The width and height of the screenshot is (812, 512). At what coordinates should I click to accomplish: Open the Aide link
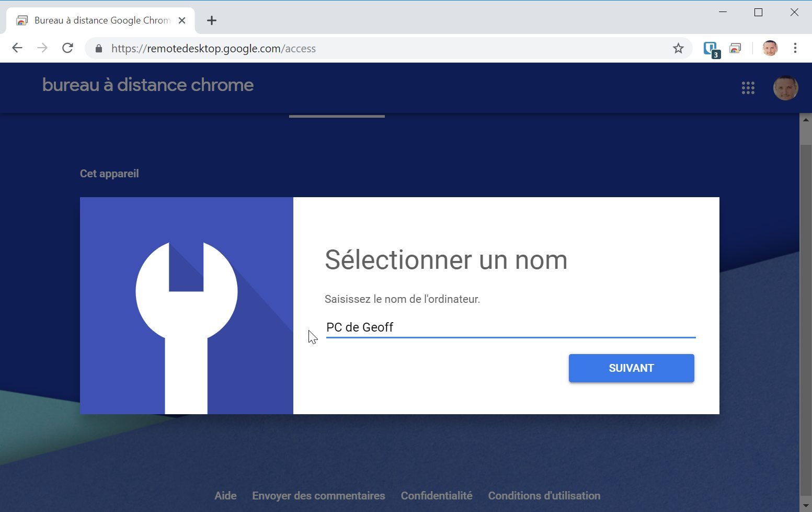[225, 496]
